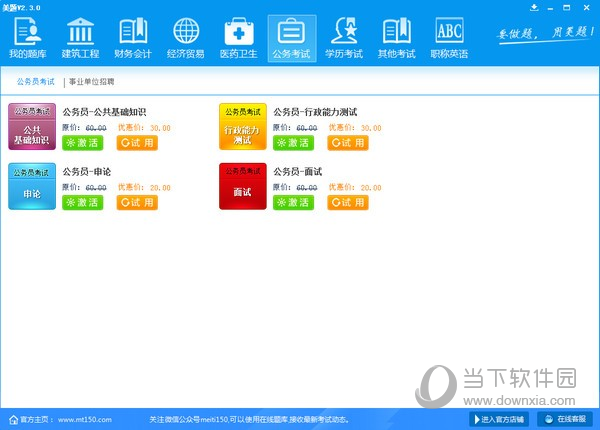Click the 公务员-面试 title text
This screenshot has height=430, width=600.
pos(297,172)
